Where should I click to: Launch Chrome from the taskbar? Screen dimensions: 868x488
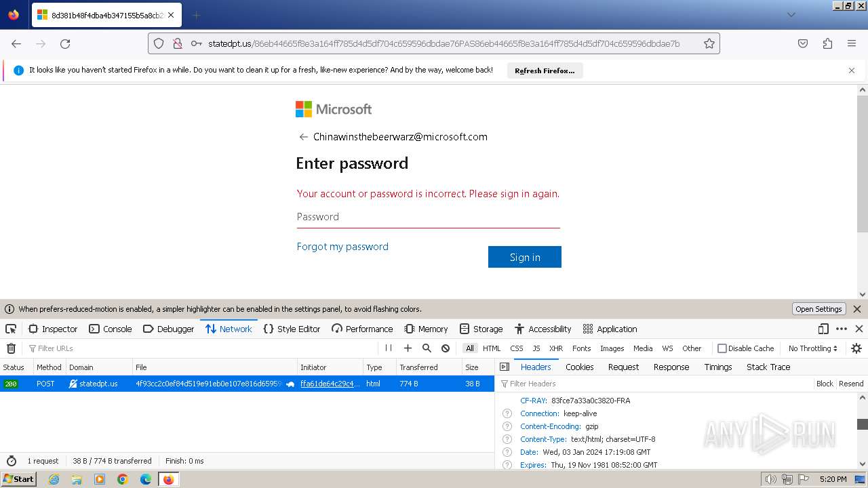point(123,479)
